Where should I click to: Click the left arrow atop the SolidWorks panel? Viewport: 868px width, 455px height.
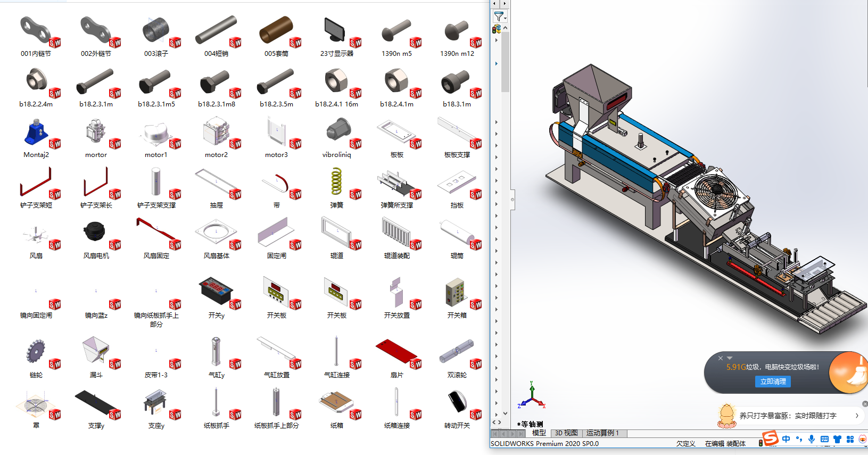tap(494, 4)
